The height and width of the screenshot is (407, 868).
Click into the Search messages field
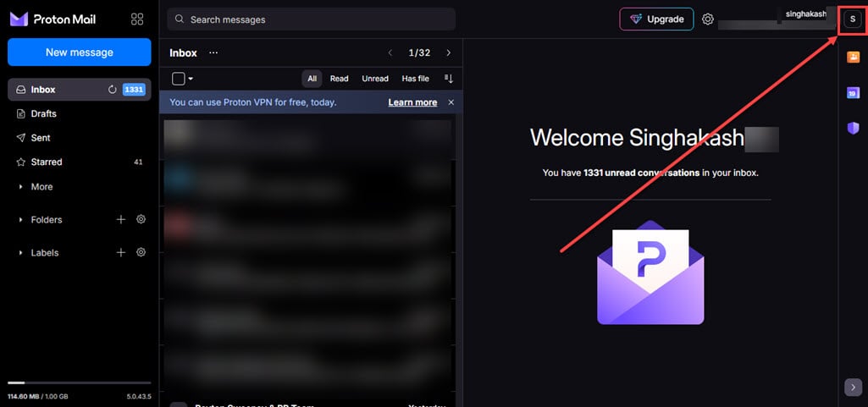pyautogui.click(x=311, y=19)
